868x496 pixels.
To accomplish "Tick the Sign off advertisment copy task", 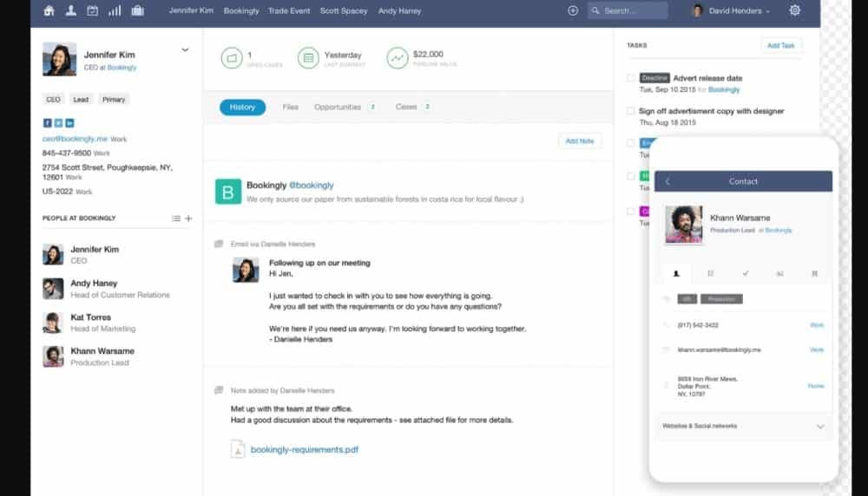I will tap(631, 111).
